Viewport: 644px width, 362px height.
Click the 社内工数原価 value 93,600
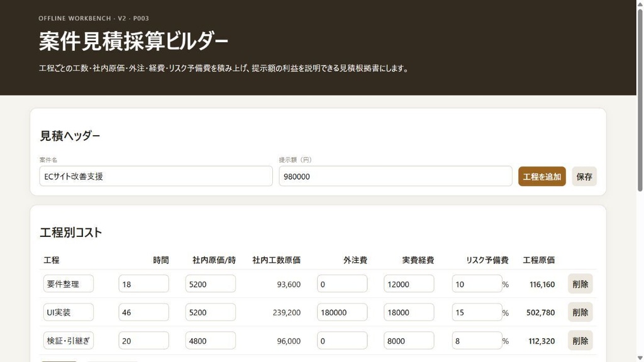(x=289, y=284)
